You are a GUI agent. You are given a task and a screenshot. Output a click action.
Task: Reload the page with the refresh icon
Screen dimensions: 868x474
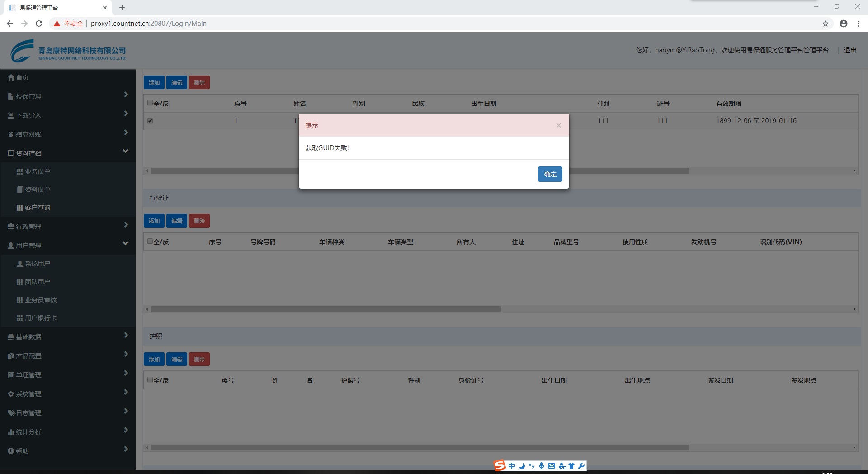click(39, 24)
